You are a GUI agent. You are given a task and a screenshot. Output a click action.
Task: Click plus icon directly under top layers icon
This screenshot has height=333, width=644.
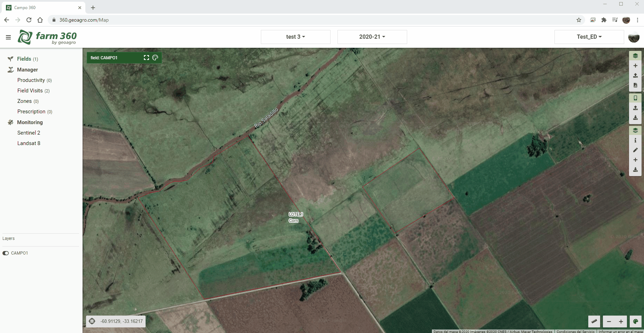(x=635, y=66)
